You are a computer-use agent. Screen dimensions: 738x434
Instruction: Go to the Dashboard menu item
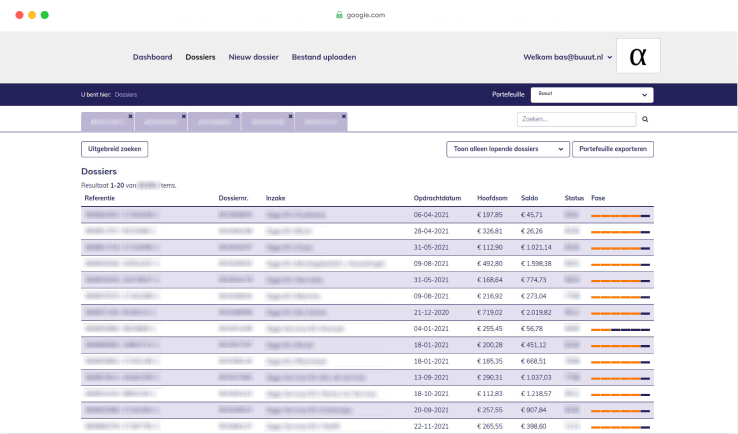click(152, 57)
